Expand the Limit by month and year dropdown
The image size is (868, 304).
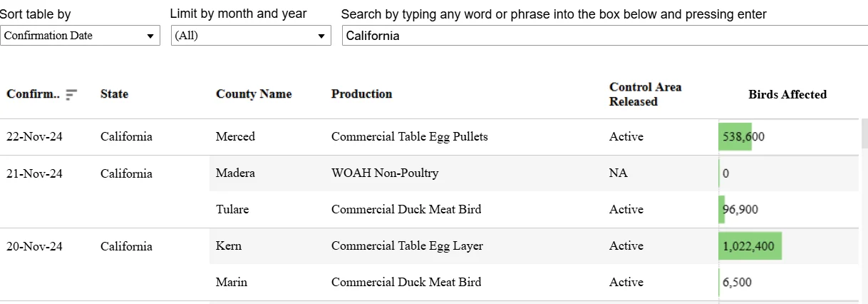(251, 36)
